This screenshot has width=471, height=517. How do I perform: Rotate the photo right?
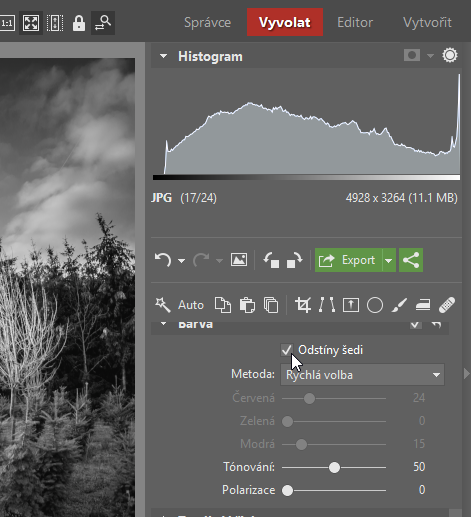click(294, 260)
